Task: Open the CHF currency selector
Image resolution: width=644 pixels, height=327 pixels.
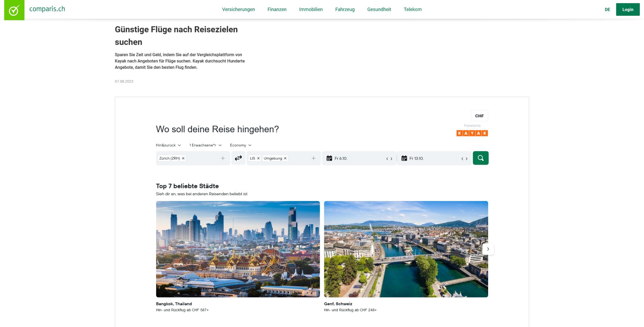Action: (x=479, y=116)
